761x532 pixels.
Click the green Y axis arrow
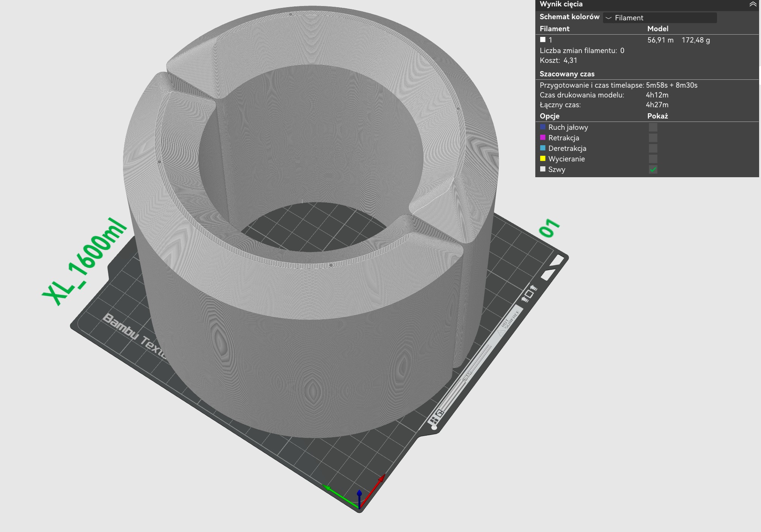pos(341,496)
